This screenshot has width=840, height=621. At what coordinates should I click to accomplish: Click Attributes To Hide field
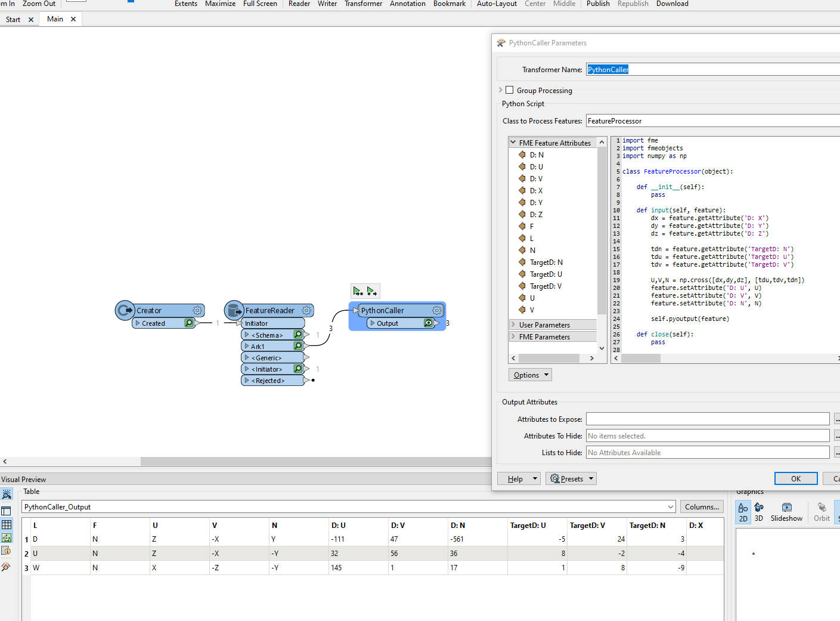(708, 435)
